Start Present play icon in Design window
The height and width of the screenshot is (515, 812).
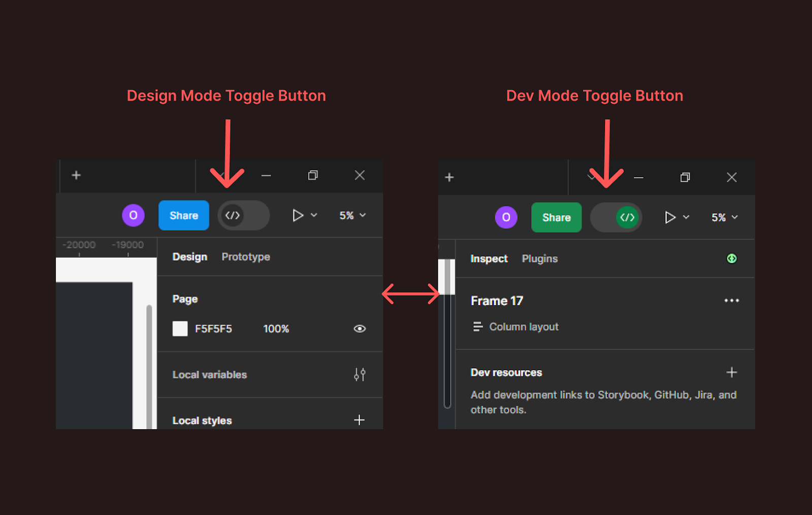click(x=298, y=215)
